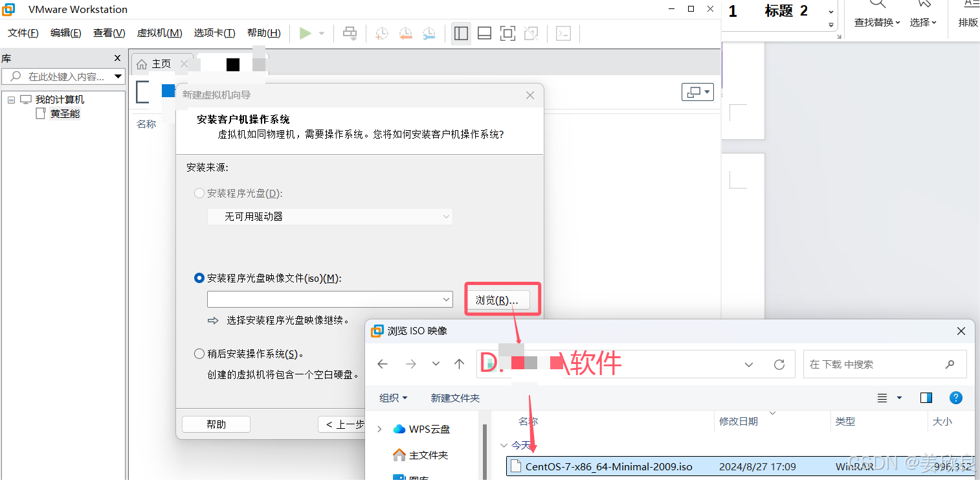Open the 无可用驱动器 drive dropdown
Screen dimensions: 980x480
tap(329, 216)
